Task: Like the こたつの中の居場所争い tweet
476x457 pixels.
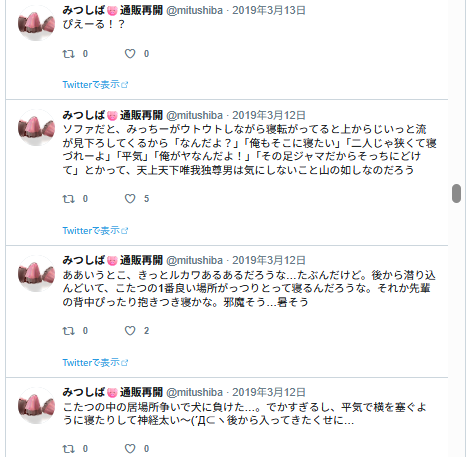Action: coord(130,449)
